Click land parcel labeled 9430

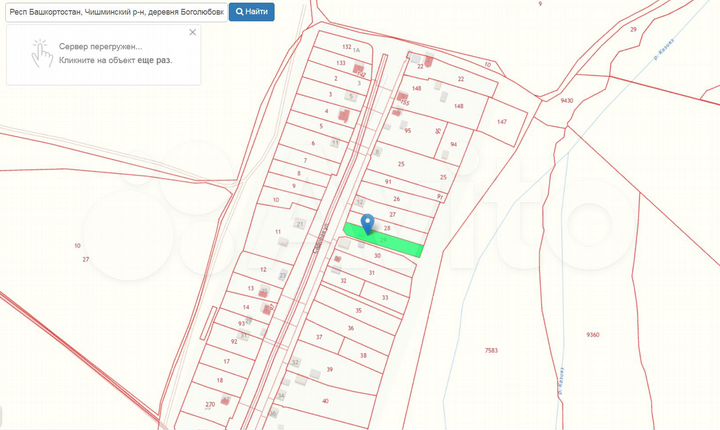click(567, 101)
